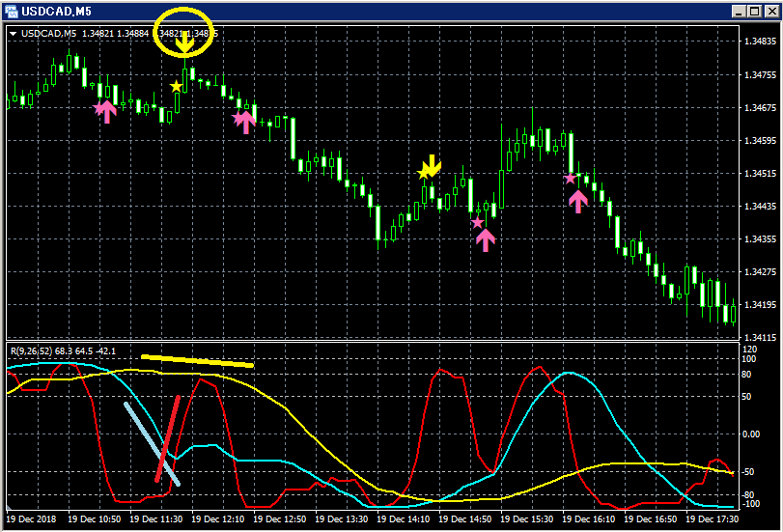This screenshot has height=532, width=783.
Task: Click the 19 Dec 16:10 time label
Action: (589, 519)
